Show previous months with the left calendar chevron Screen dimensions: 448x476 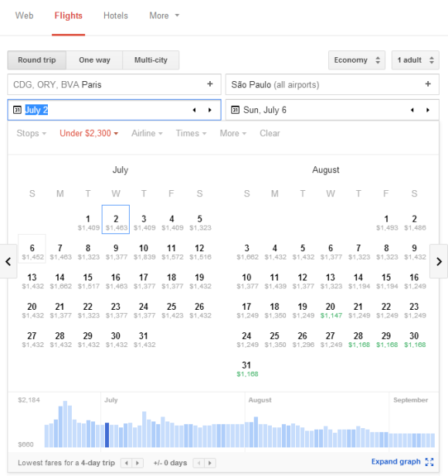pyautogui.click(x=8, y=261)
